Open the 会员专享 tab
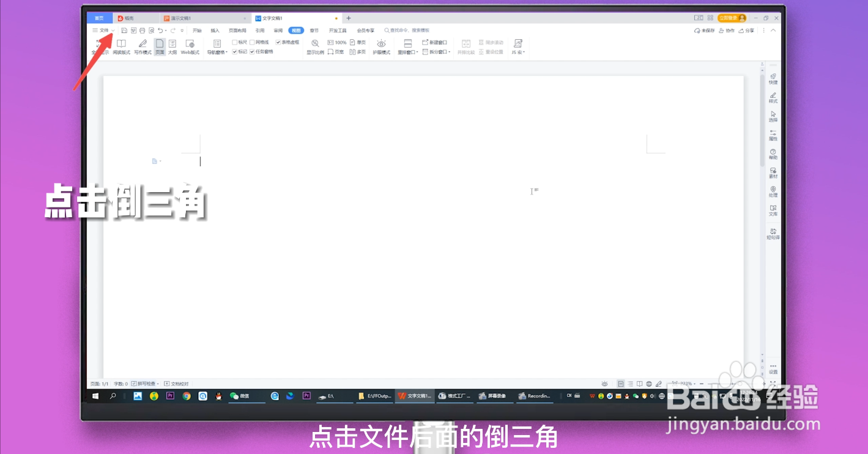Screen dimensions: 868x454 [x=366, y=30]
